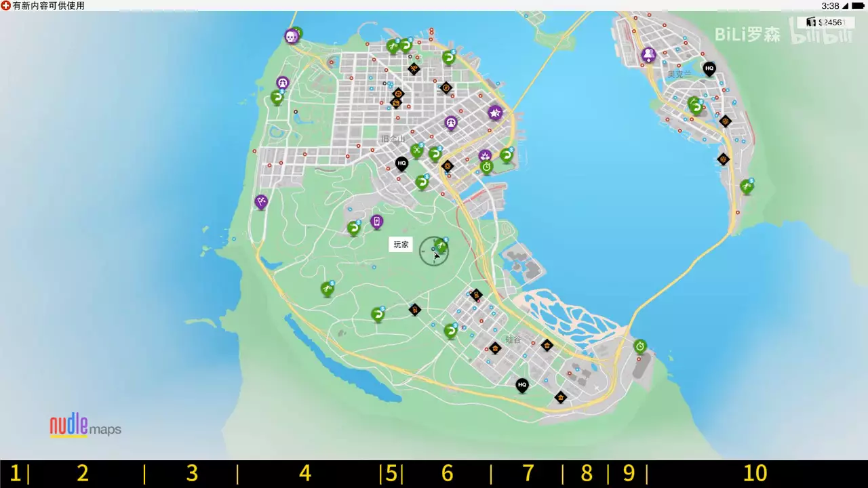The height and width of the screenshot is (488, 868).
Task: Pick the purple explosion marker above the stopwatch
Action: coord(485,157)
